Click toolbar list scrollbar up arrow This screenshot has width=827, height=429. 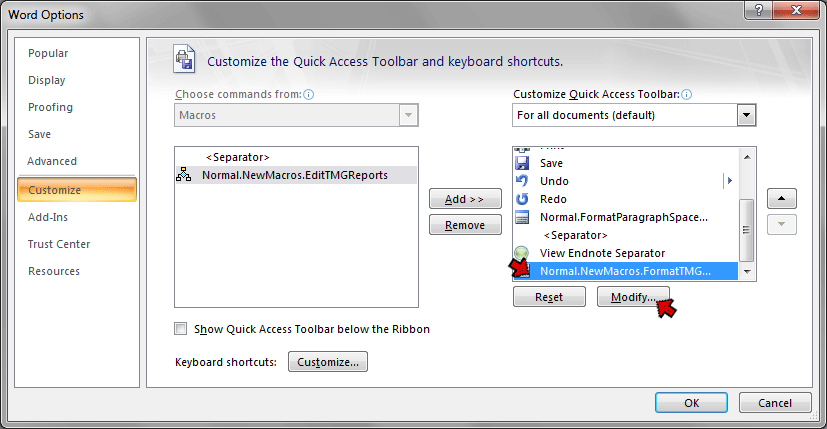click(x=747, y=157)
